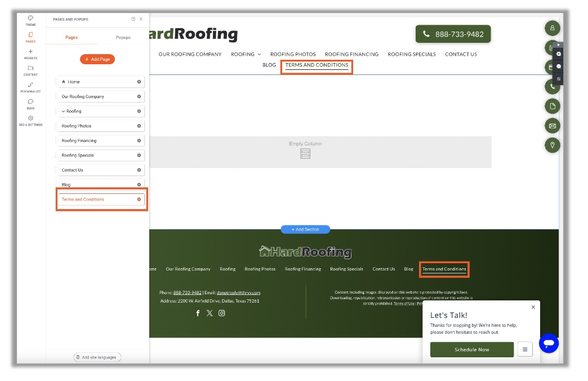This screenshot has height=381, width=588.
Task: Open the Blog manager in the sidebar
Action: pyautogui.click(x=30, y=104)
